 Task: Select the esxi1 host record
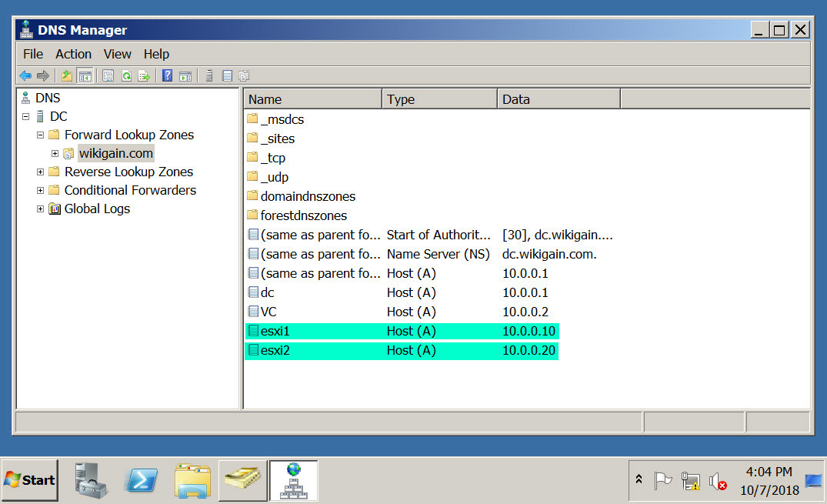(x=402, y=331)
